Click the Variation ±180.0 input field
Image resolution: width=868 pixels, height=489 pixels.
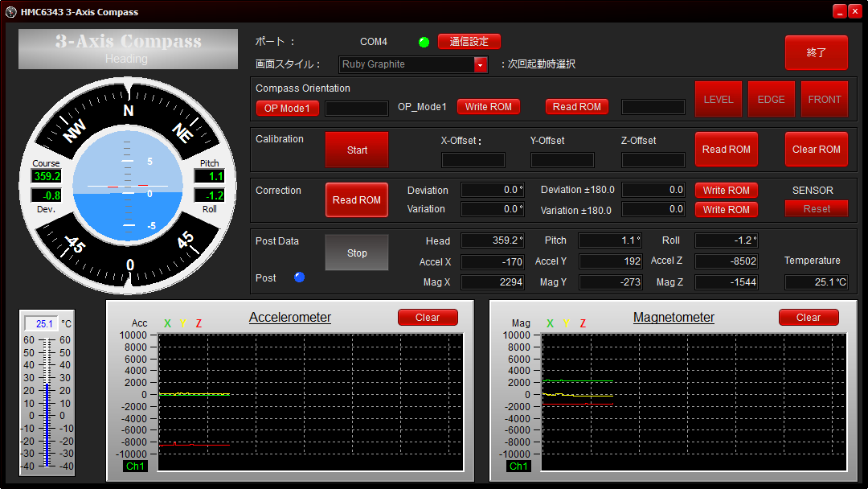pos(653,209)
